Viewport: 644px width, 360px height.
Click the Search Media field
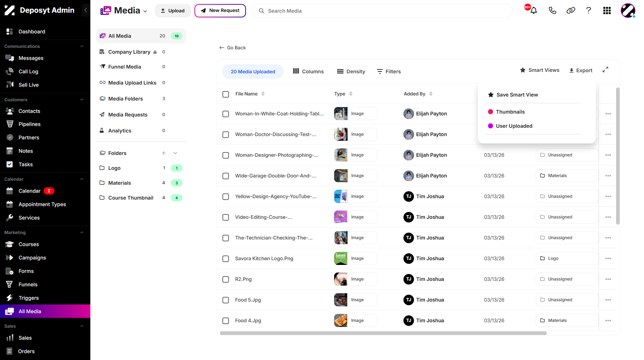coord(382,11)
